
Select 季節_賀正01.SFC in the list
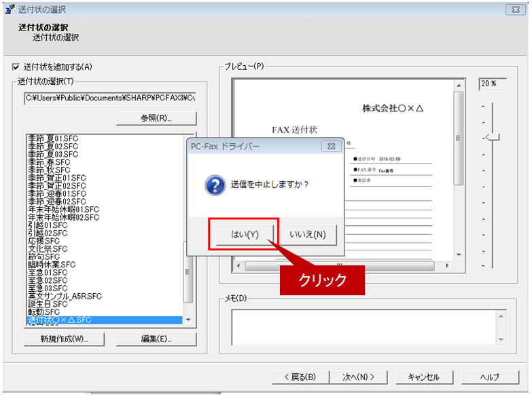click(57, 178)
